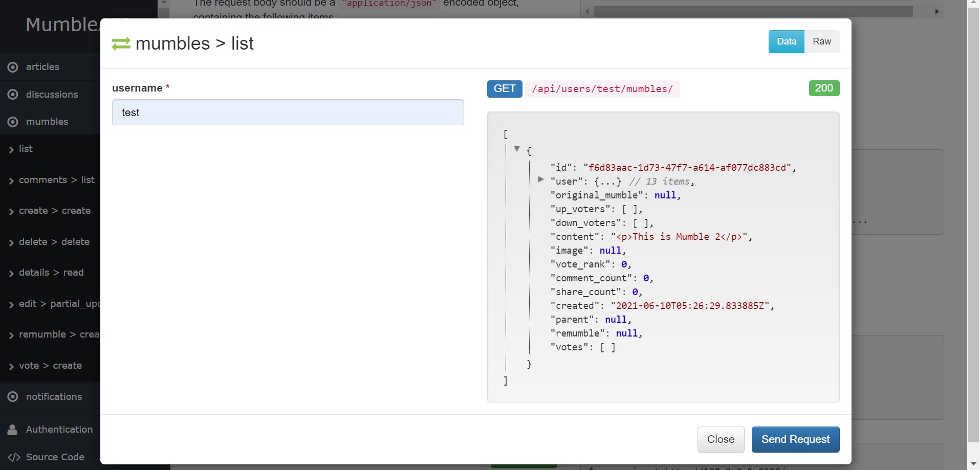980x470 pixels.
Task: Click the "original_mumble" null value
Action: pos(665,195)
